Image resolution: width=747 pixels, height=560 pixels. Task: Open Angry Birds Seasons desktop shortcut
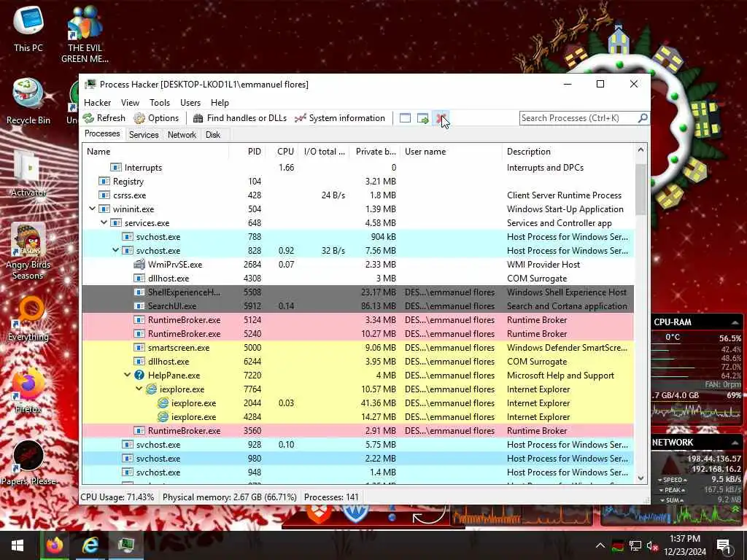point(28,252)
